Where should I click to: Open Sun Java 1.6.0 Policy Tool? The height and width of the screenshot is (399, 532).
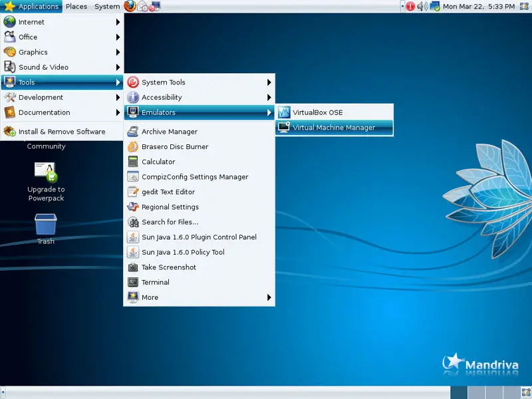click(199, 252)
